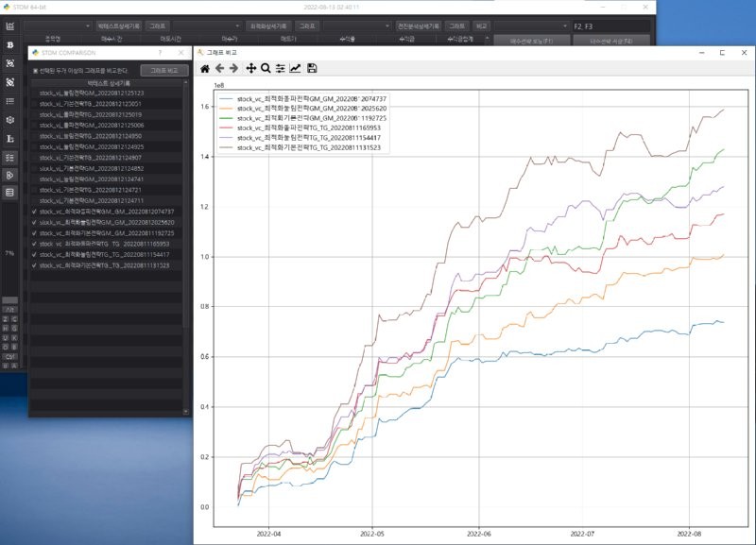The height and width of the screenshot is (545, 756).
Task: Save the figure with floppy disk icon
Action: click(x=312, y=68)
